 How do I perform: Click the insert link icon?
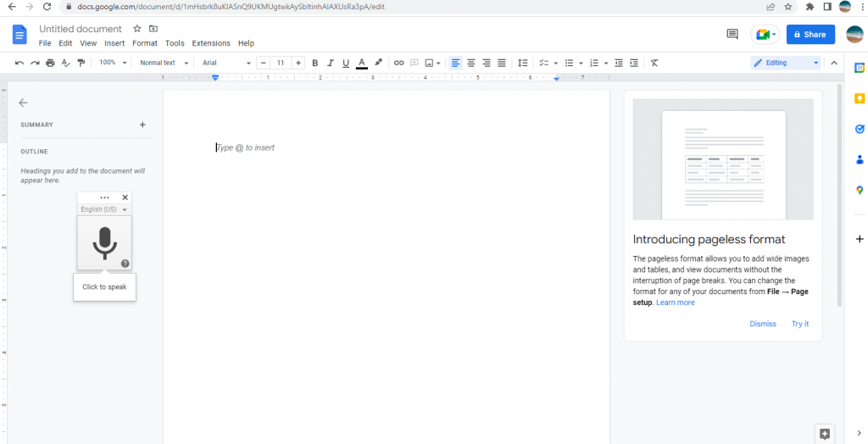[x=398, y=63]
